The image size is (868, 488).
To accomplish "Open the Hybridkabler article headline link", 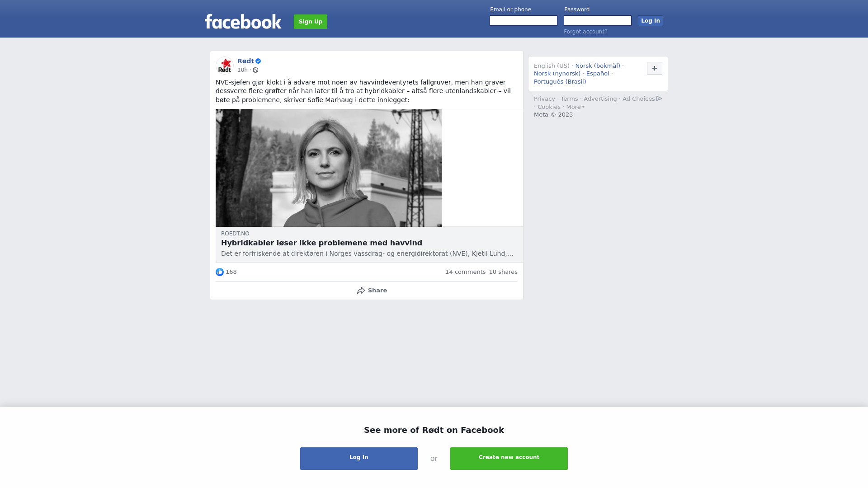I will [321, 243].
